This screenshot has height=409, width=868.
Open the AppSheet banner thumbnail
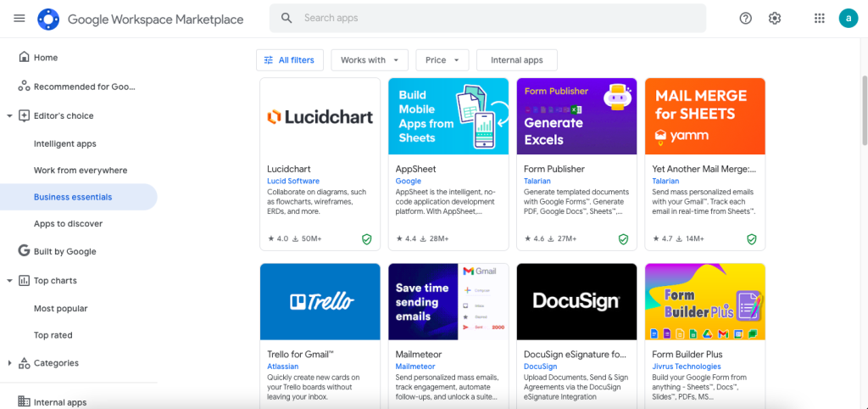pos(448,116)
